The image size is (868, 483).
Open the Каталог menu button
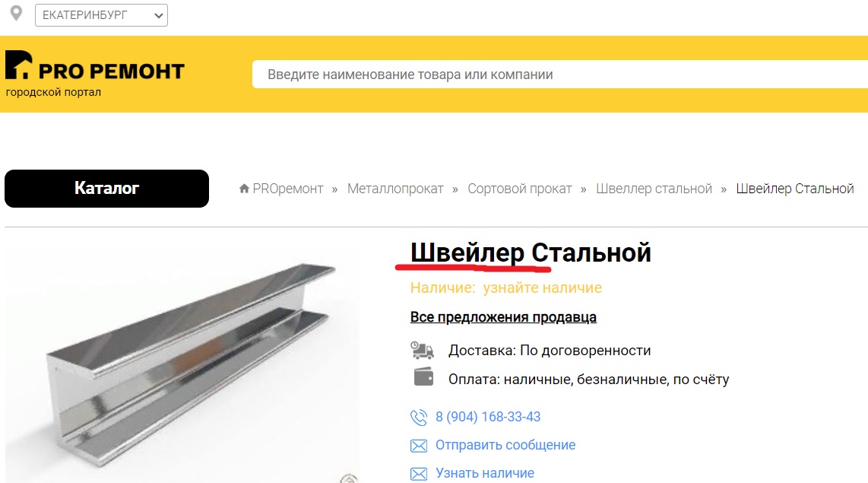coord(107,189)
